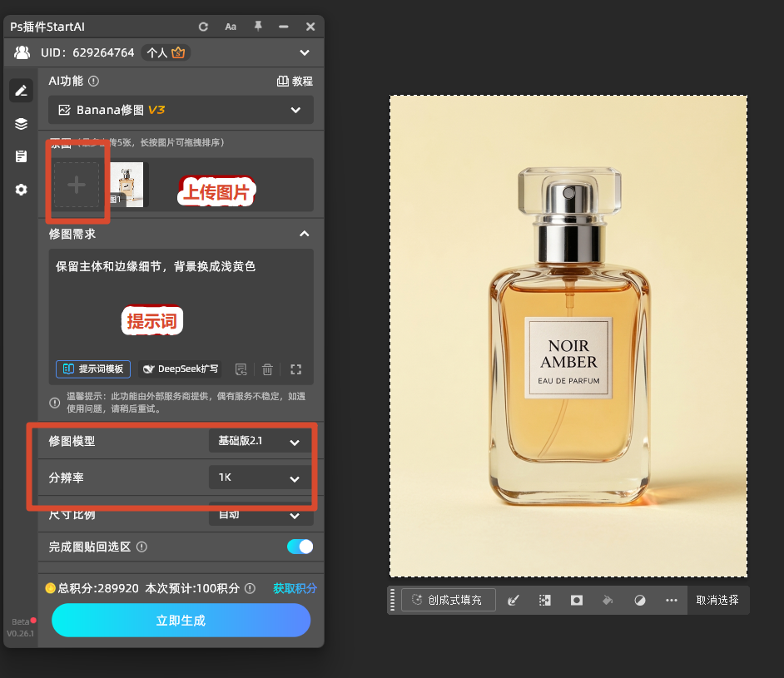Screen dimensions: 784x678
Task: Click the user account icon beside UID
Action: [x=22, y=52]
